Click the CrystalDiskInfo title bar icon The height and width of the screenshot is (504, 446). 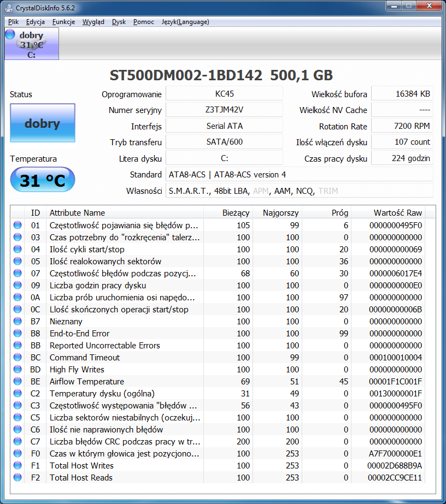pos(9,8)
